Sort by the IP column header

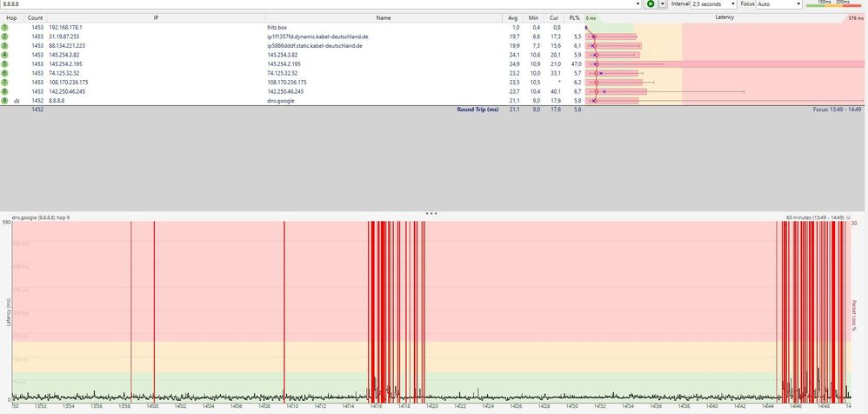pyautogui.click(x=156, y=17)
